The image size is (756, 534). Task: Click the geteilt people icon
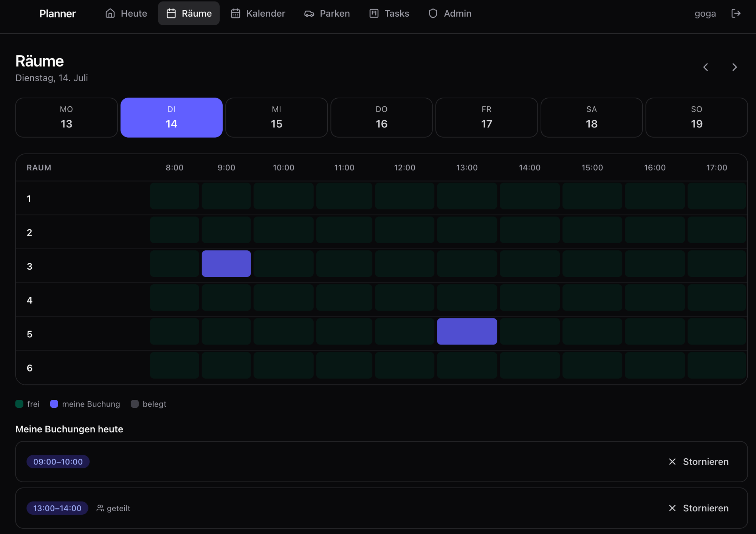click(x=100, y=508)
